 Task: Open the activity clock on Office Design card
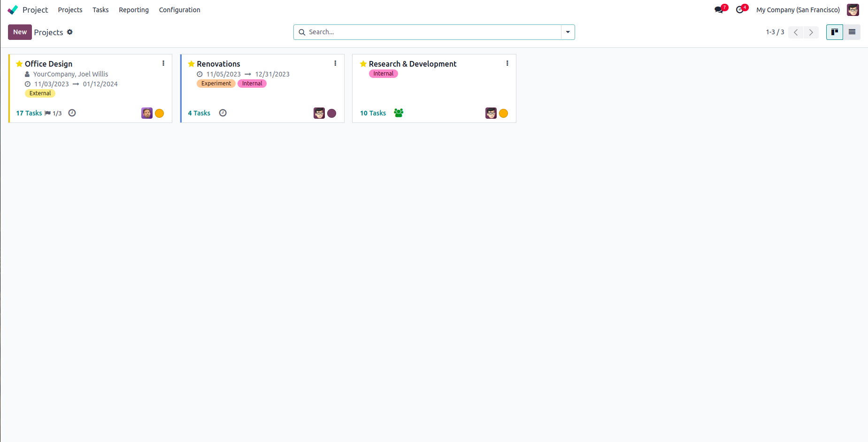click(x=72, y=113)
